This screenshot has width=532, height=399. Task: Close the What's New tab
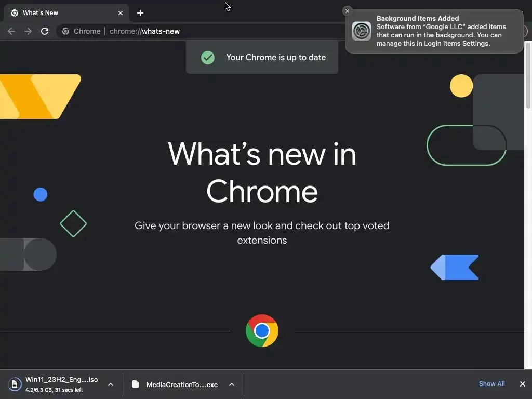pos(121,13)
